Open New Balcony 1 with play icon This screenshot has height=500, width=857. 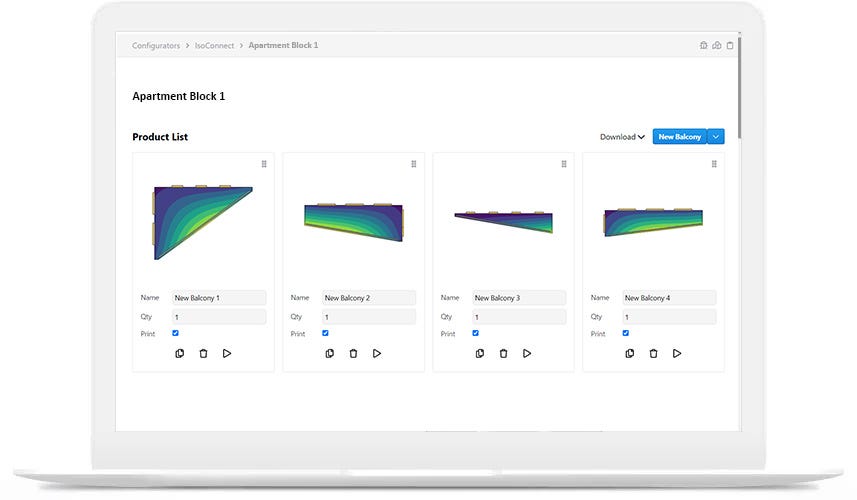click(x=227, y=354)
